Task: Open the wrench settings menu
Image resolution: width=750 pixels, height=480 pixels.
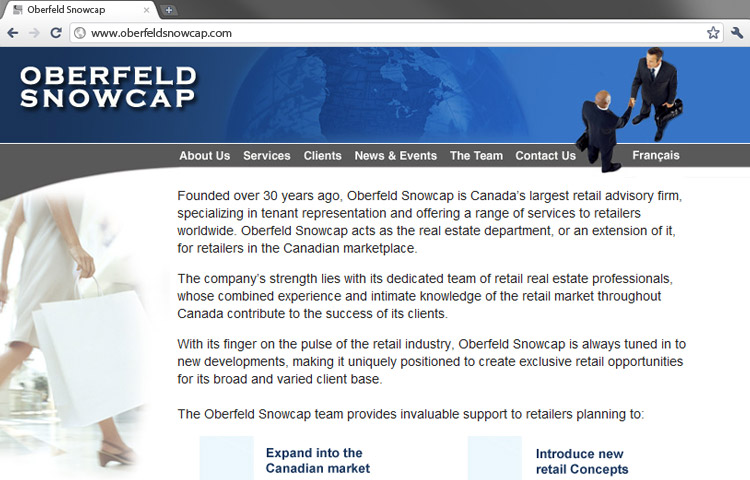Action: (737, 33)
